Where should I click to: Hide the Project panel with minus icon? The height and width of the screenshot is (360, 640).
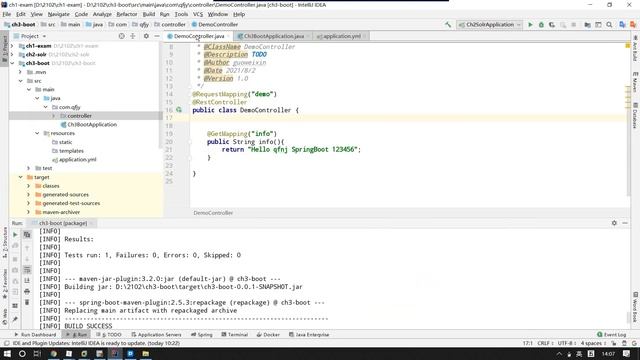pos(157,36)
